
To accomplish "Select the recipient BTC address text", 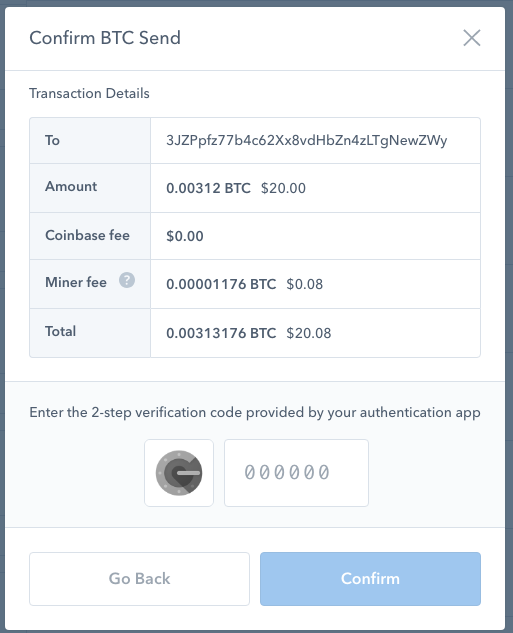I will pos(307,140).
